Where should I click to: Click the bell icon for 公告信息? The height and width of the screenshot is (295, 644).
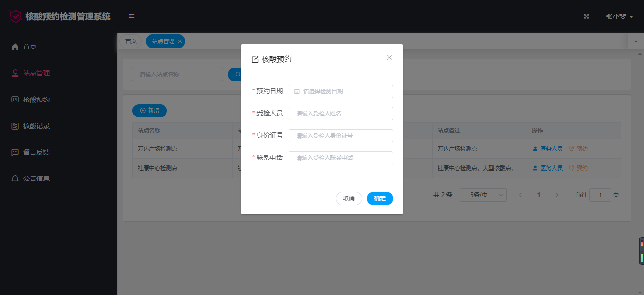pyautogui.click(x=15, y=179)
